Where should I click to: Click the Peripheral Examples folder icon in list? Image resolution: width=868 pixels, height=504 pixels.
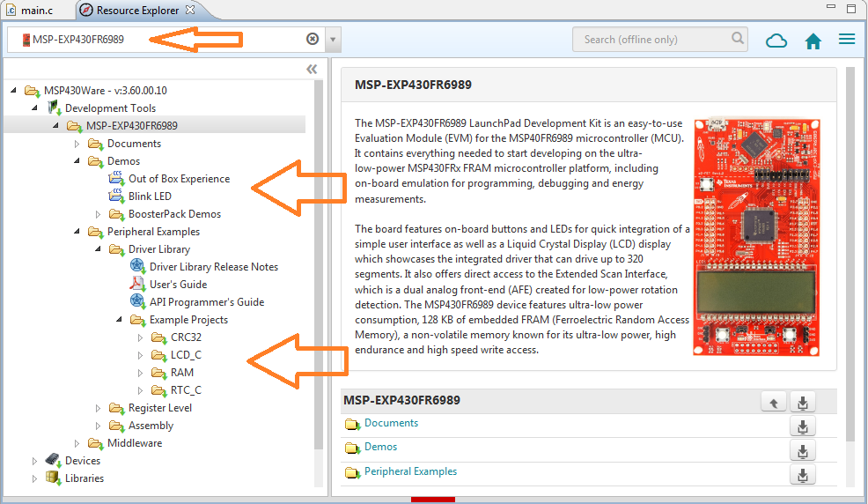pyautogui.click(x=352, y=472)
